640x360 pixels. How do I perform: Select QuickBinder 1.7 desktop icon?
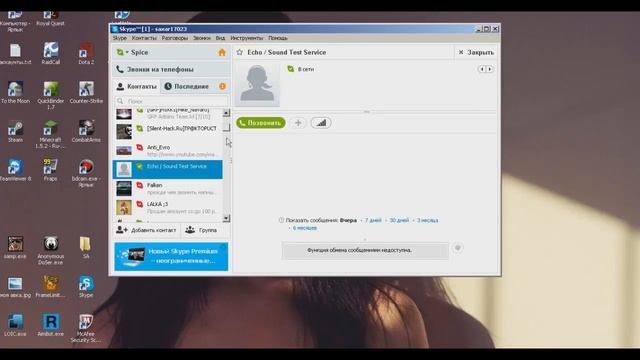point(51,95)
